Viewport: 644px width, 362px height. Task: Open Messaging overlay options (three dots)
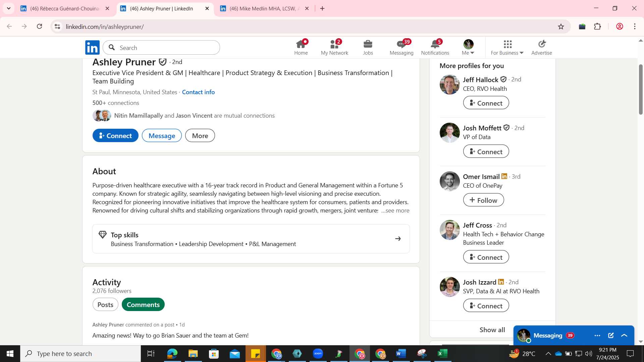click(597, 336)
